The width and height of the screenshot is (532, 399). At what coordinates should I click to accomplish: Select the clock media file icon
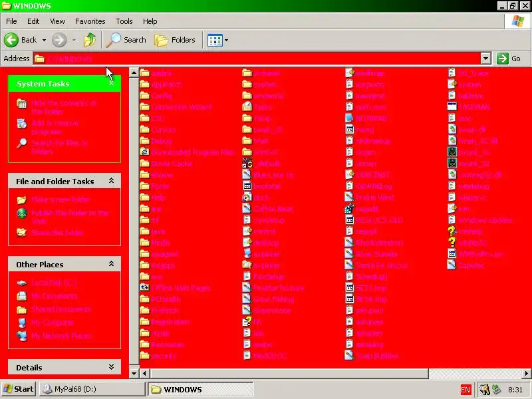pos(247,198)
